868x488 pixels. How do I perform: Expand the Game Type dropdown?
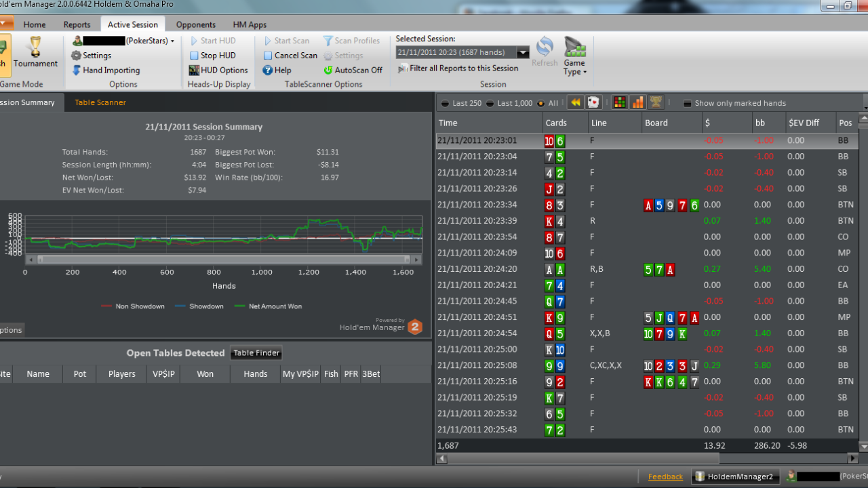pyautogui.click(x=574, y=56)
